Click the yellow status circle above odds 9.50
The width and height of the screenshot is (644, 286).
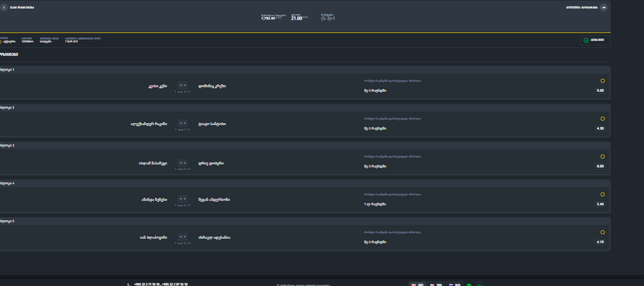coord(602,81)
